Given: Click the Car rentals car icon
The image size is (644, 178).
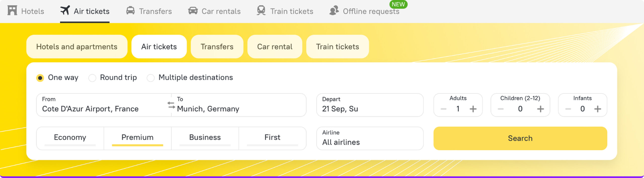Looking at the screenshot, I should tap(193, 11).
